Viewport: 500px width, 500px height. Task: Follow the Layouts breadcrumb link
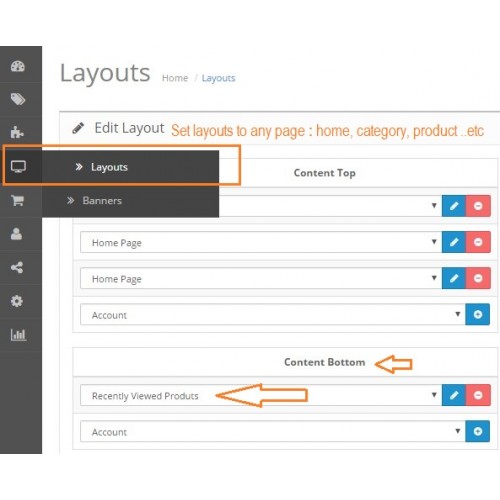(218, 78)
